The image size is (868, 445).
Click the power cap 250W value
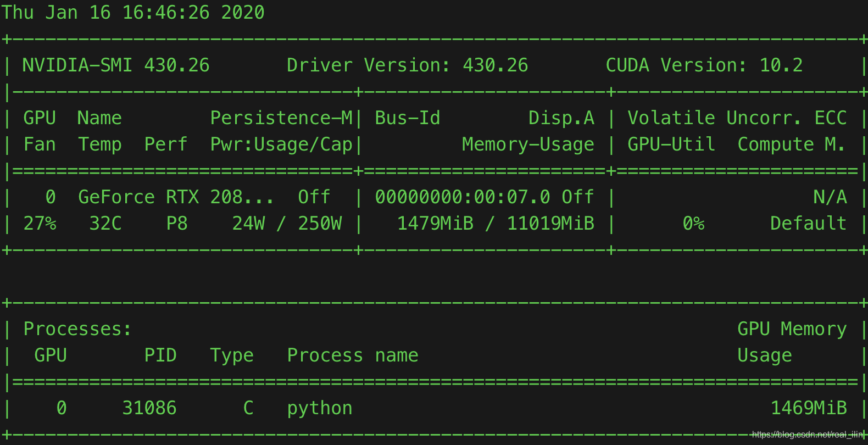320,223
